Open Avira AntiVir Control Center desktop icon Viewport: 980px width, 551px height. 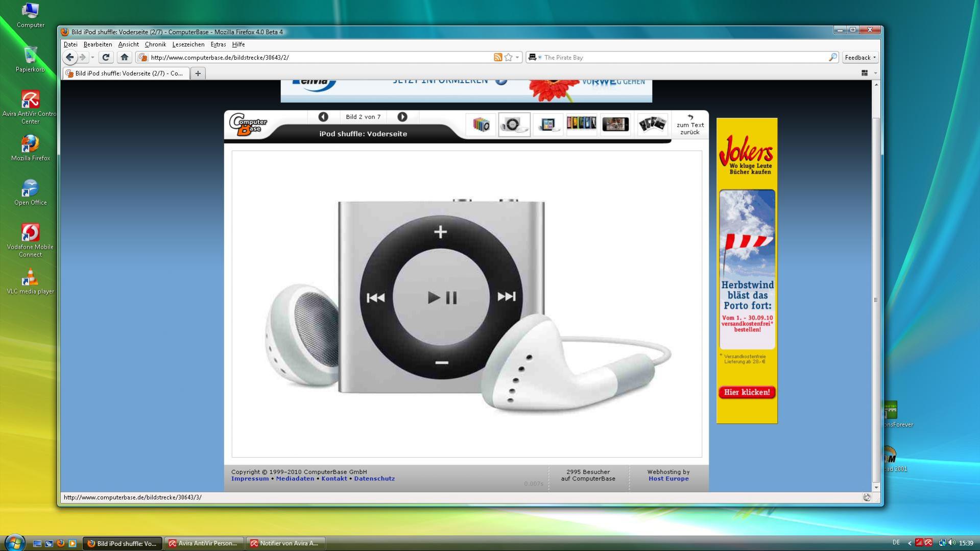click(x=30, y=107)
